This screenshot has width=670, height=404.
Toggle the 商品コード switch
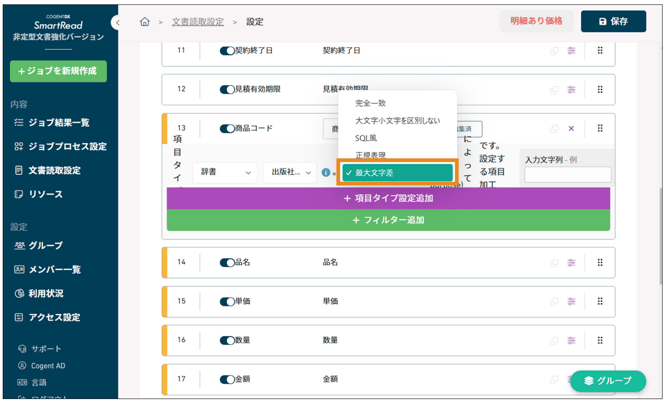pos(226,129)
